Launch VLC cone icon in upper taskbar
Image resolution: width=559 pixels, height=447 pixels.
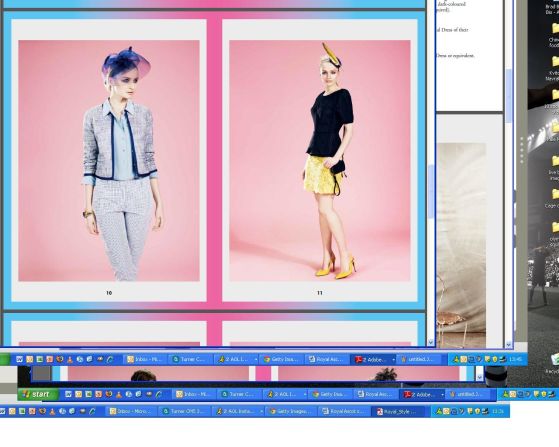tap(70, 359)
